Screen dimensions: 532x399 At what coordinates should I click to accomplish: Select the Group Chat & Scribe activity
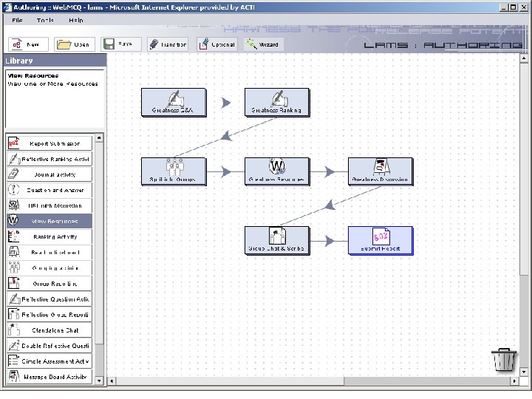pos(277,241)
